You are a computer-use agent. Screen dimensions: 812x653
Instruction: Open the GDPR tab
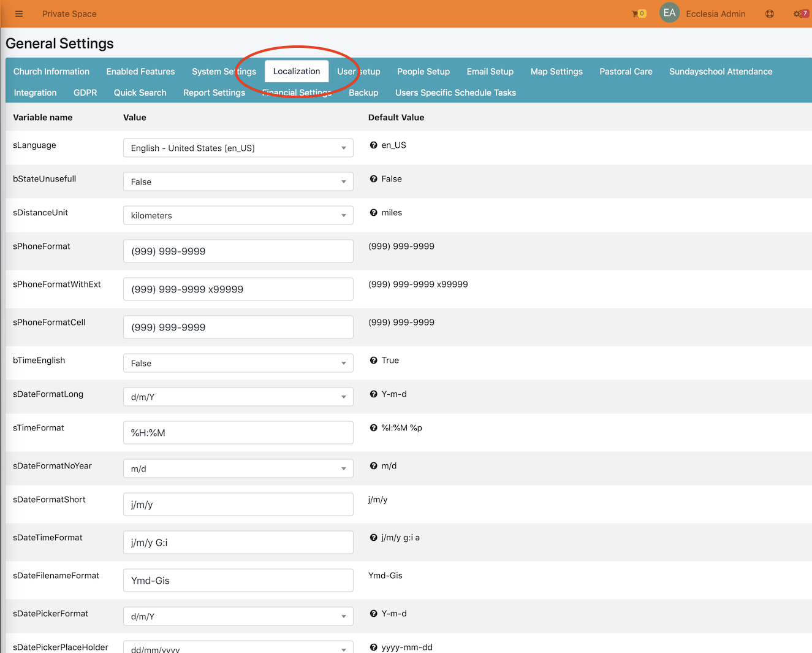point(85,93)
